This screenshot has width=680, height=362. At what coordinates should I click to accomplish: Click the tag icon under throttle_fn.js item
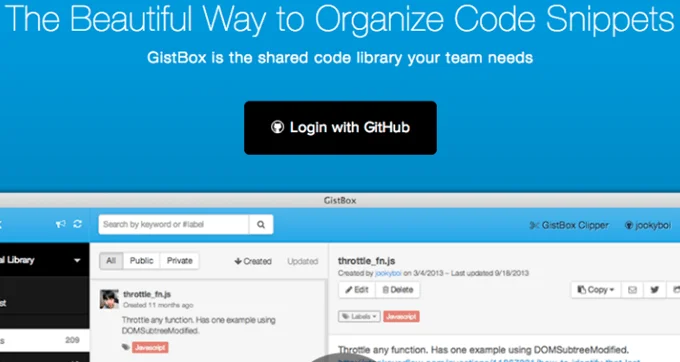(x=125, y=347)
